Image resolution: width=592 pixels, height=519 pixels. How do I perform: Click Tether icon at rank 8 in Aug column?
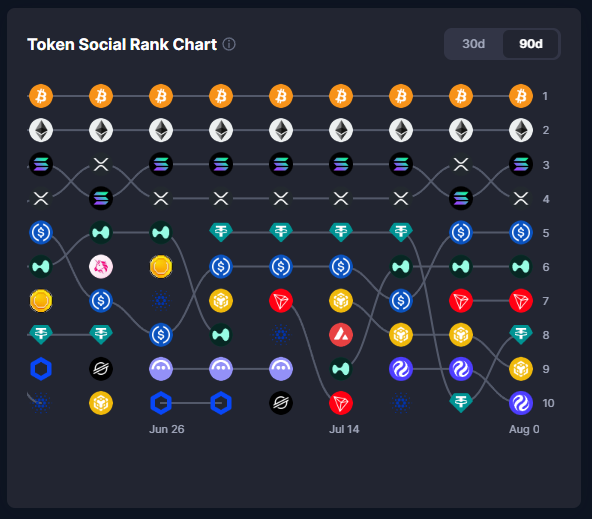521,334
